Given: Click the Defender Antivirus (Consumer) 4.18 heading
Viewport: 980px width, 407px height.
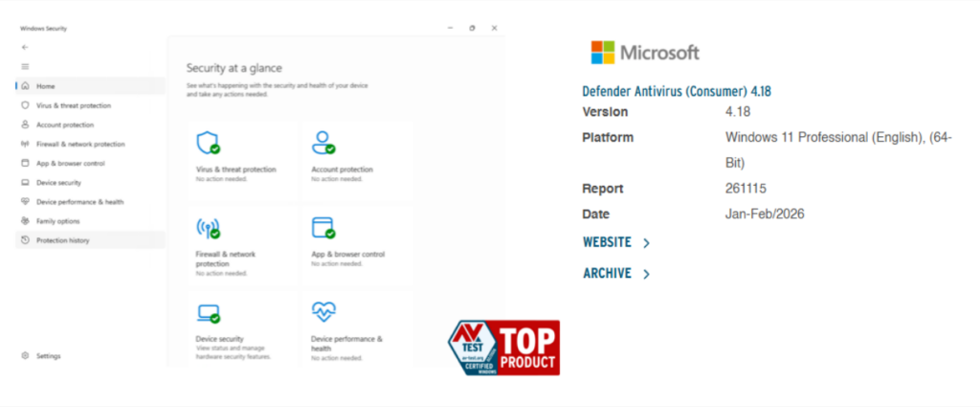Looking at the screenshot, I should (677, 91).
